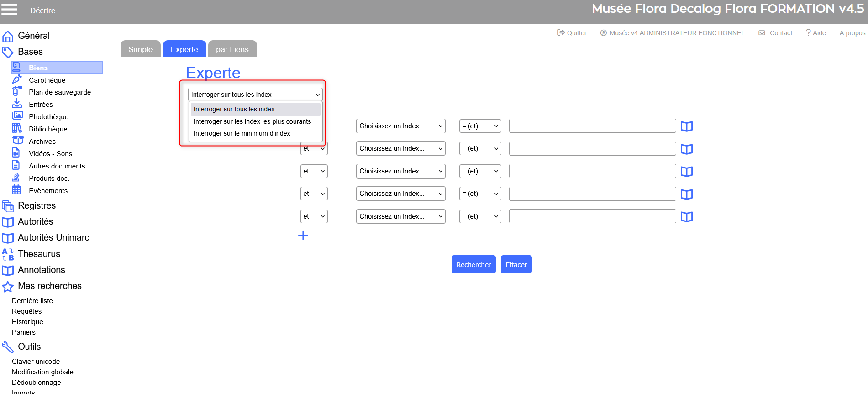Open index list book icon on first row
This screenshot has height=394, width=868.
pyautogui.click(x=686, y=126)
